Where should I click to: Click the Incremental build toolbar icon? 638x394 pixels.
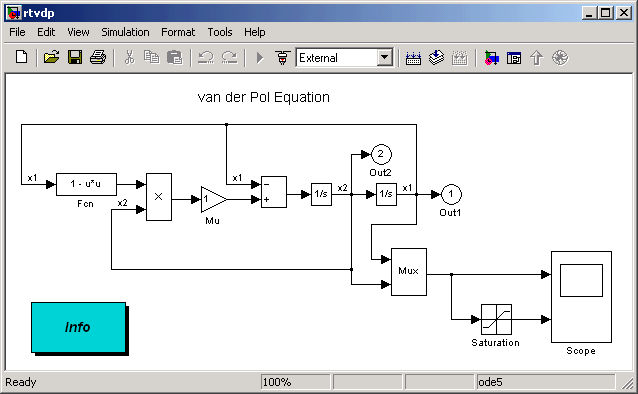pos(413,58)
